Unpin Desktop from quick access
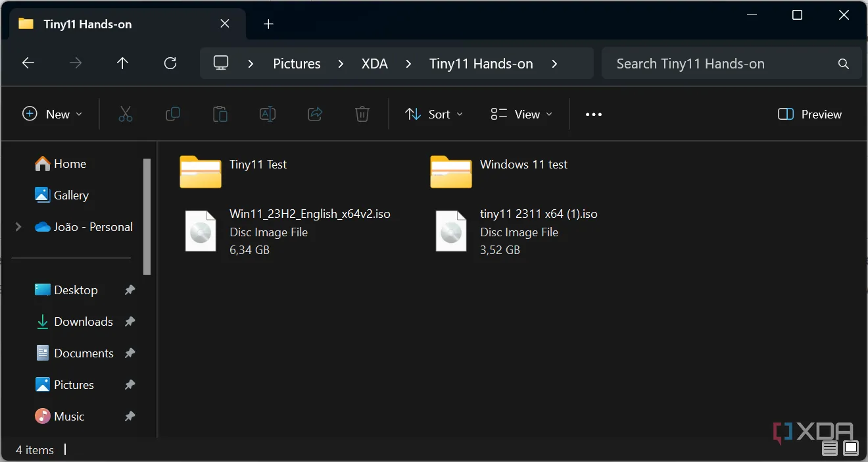 130,290
